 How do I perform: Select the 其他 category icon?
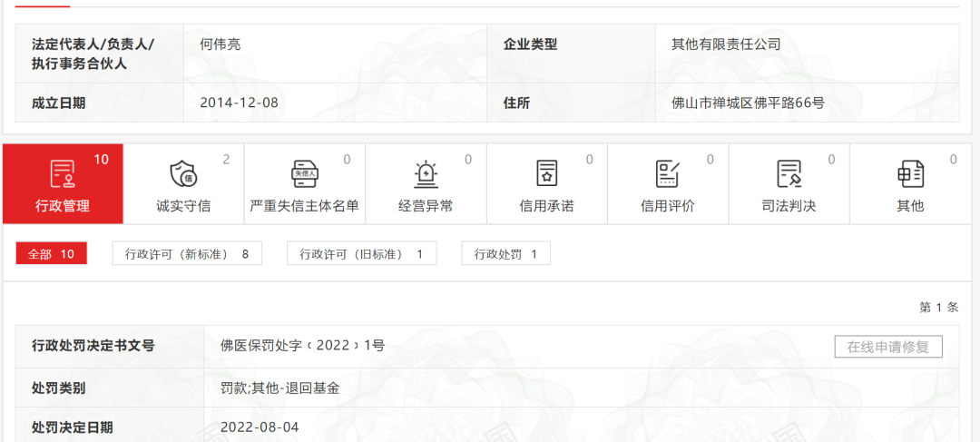(910, 173)
